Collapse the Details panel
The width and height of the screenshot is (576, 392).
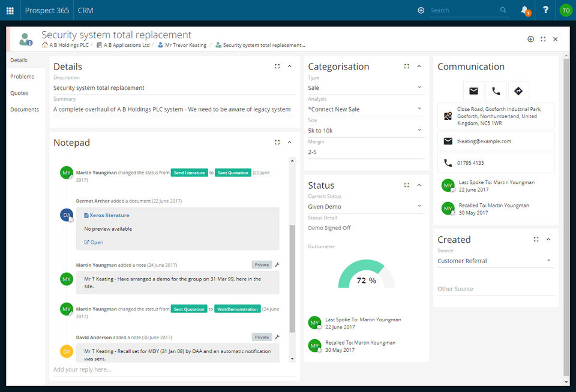[x=289, y=67]
